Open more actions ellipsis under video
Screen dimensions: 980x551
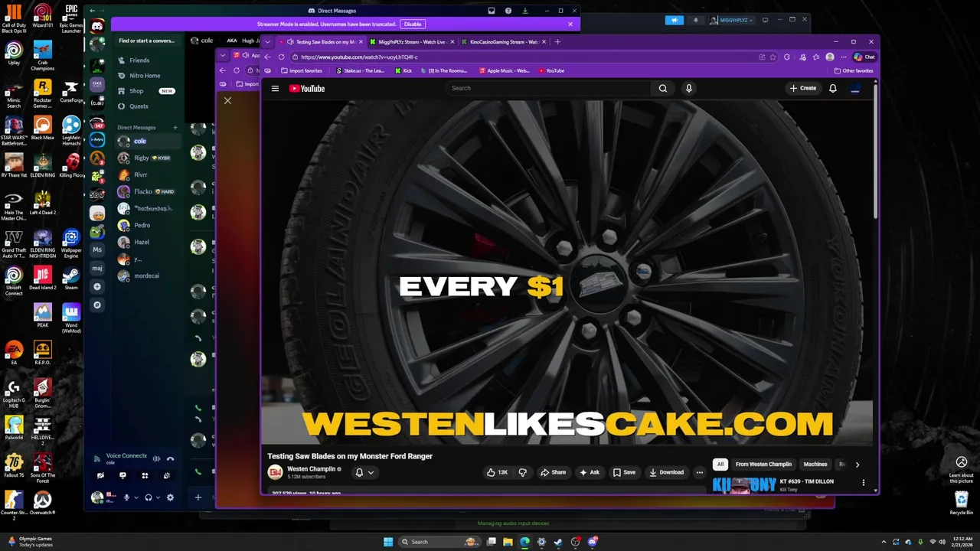point(699,472)
